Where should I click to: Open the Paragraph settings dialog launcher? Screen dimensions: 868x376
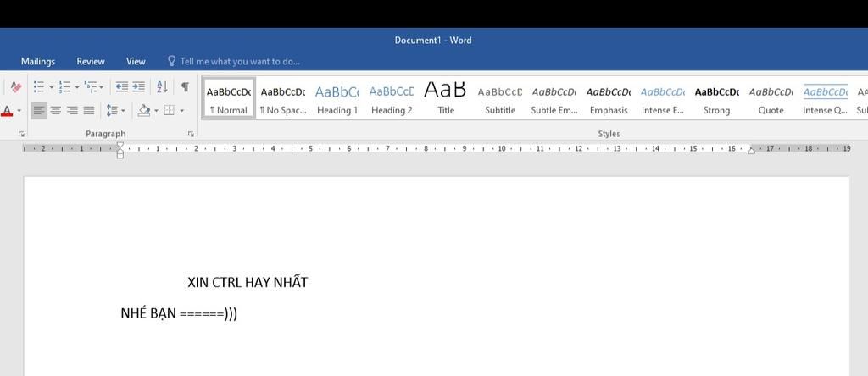click(191, 134)
